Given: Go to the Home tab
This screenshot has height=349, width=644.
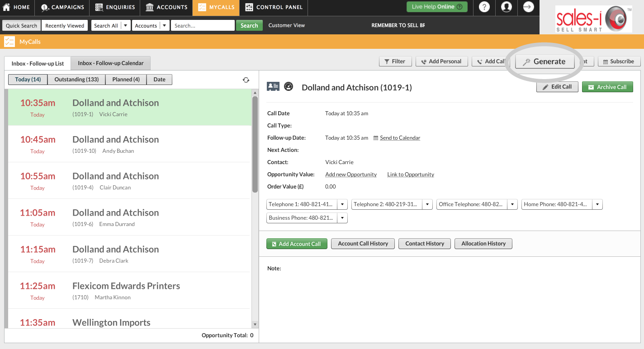Looking at the screenshot, I should coord(17,7).
